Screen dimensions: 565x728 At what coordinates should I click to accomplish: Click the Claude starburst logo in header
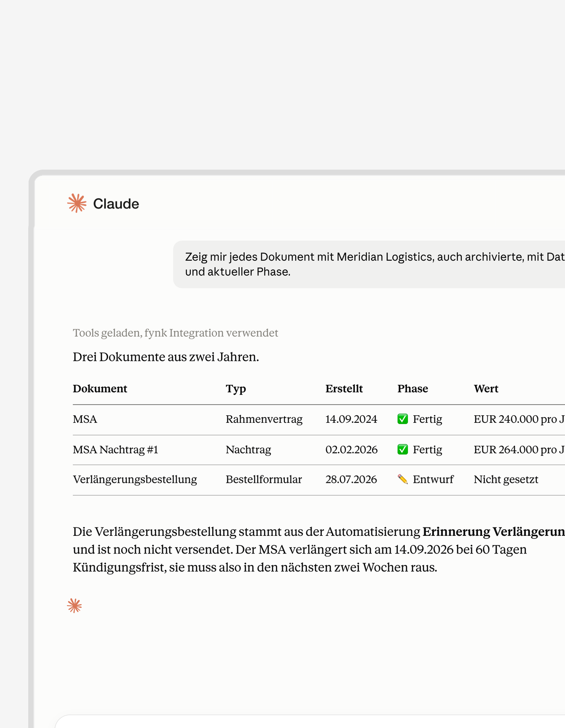(77, 203)
